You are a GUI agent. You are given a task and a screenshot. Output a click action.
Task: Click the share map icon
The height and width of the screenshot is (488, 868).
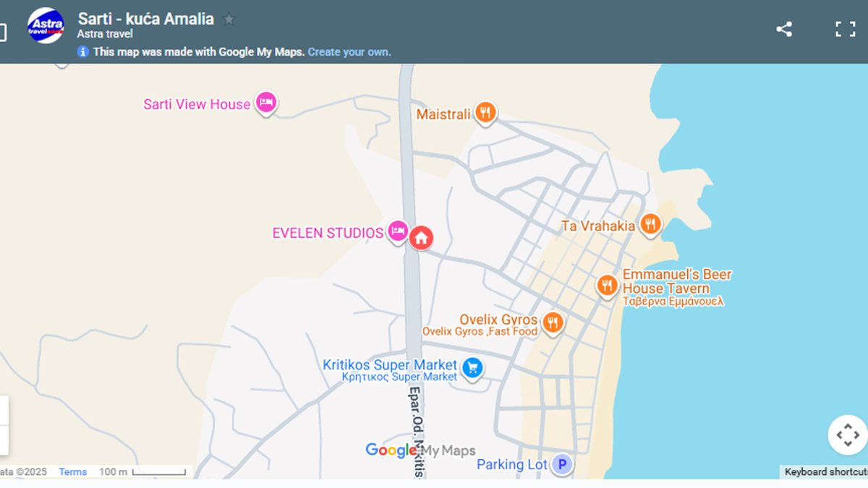tap(784, 29)
